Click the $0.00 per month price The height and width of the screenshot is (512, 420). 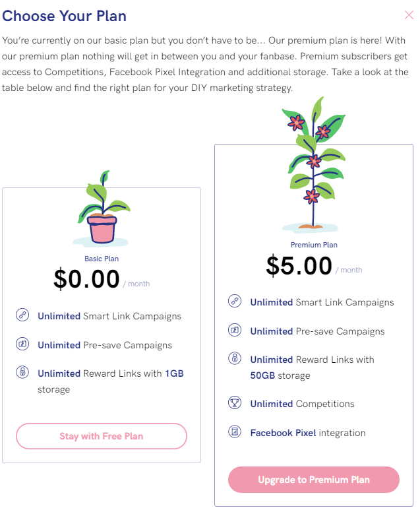(x=102, y=280)
